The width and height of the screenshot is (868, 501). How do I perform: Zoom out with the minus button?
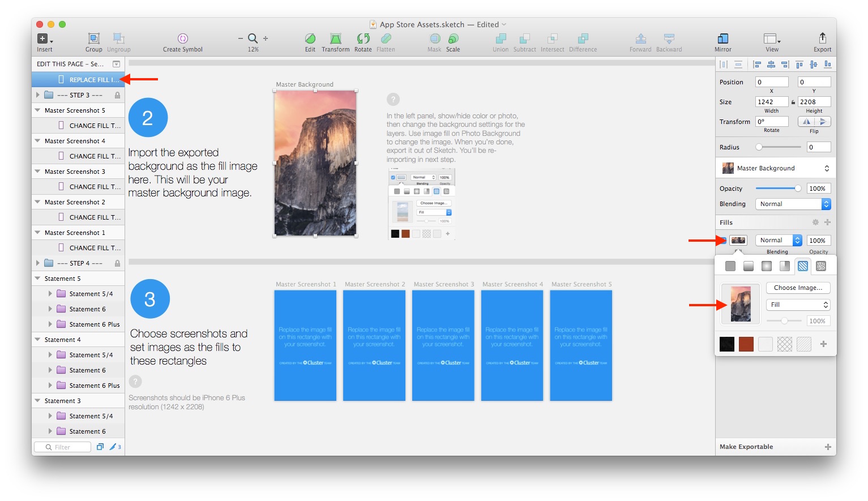(x=241, y=38)
